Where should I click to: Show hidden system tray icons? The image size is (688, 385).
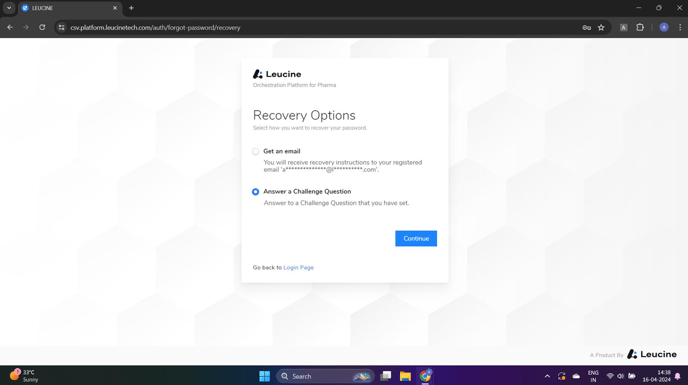547,376
